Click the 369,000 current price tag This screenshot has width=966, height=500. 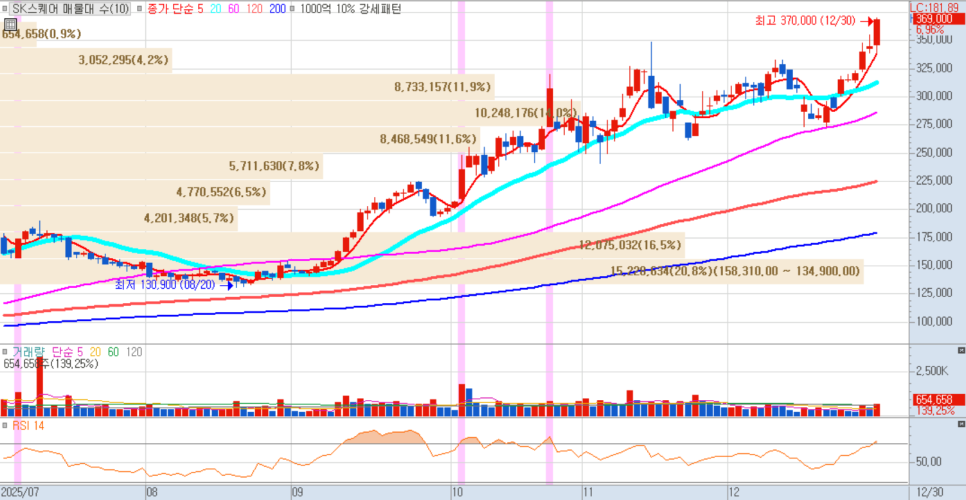[x=937, y=19]
